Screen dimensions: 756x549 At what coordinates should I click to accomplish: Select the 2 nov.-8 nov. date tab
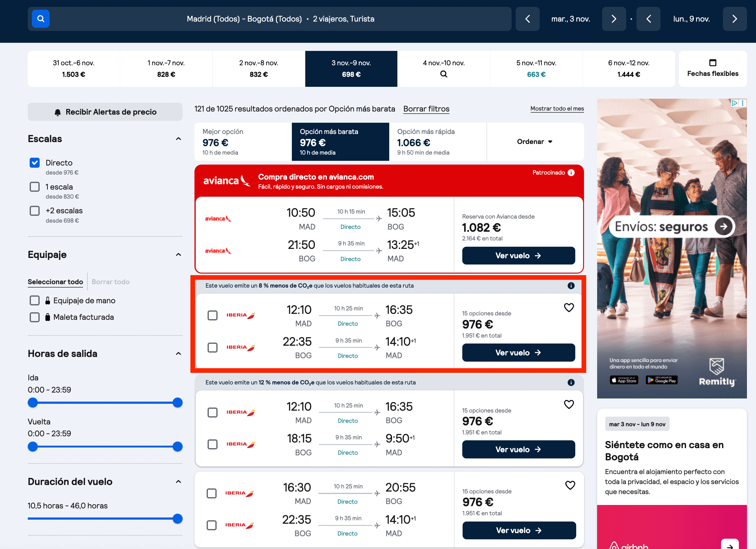click(x=259, y=69)
